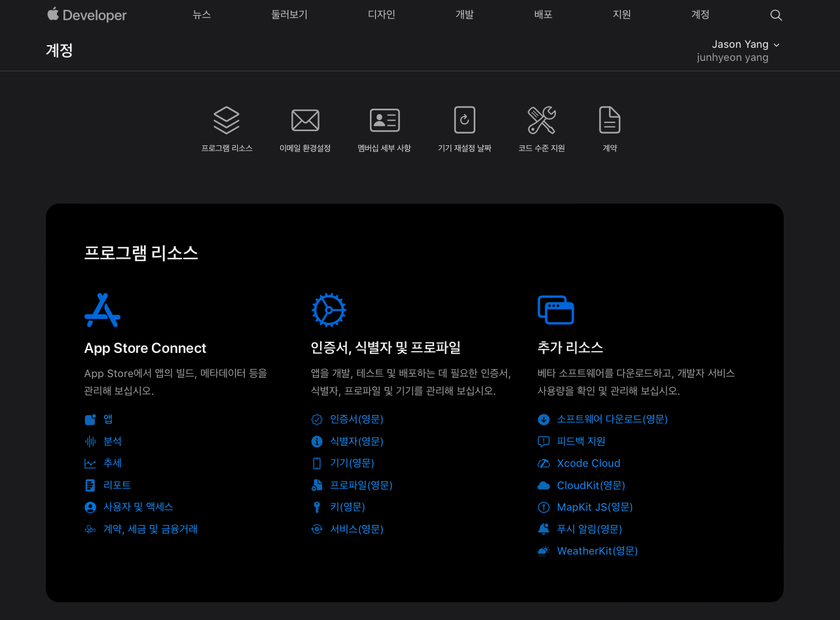The width and height of the screenshot is (840, 620).
Task: Open the 분석 link
Action: [x=113, y=441]
